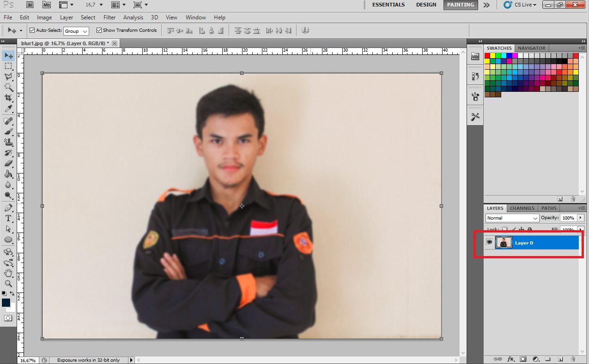Select the History Brush tool
Screen dimensions: 589x364
coord(8,153)
